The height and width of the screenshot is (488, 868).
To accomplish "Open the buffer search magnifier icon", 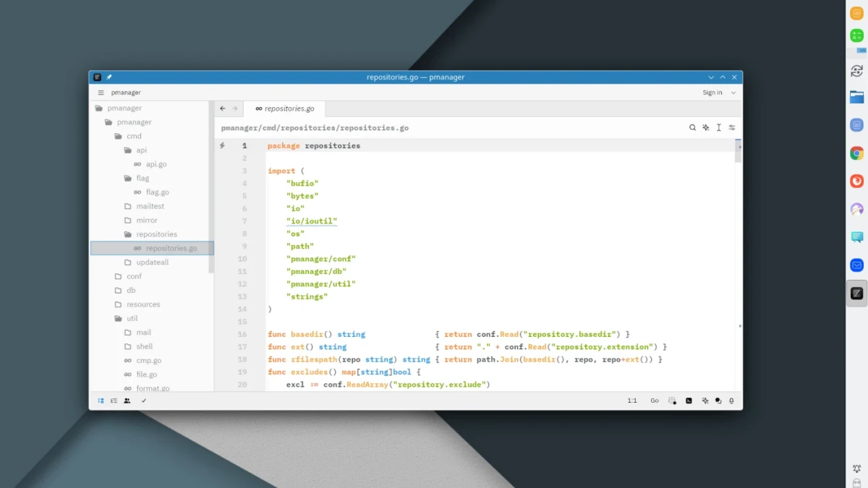I will click(692, 127).
